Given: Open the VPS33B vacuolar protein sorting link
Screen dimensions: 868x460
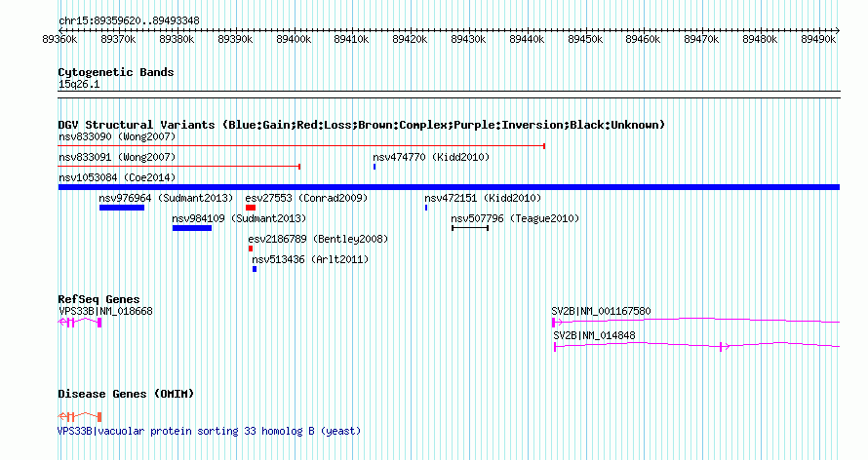Looking at the screenshot, I should [x=210, y=431].
